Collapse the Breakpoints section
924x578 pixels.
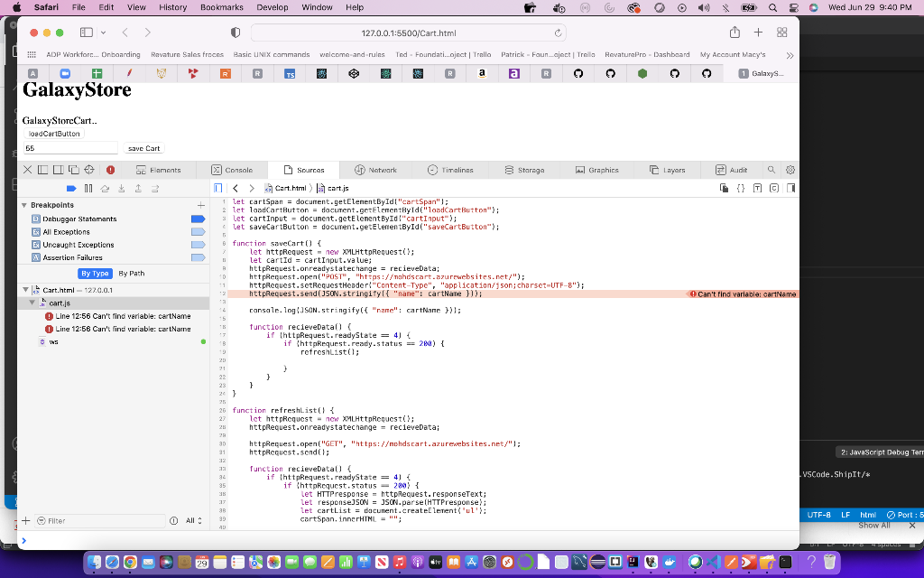24,205
